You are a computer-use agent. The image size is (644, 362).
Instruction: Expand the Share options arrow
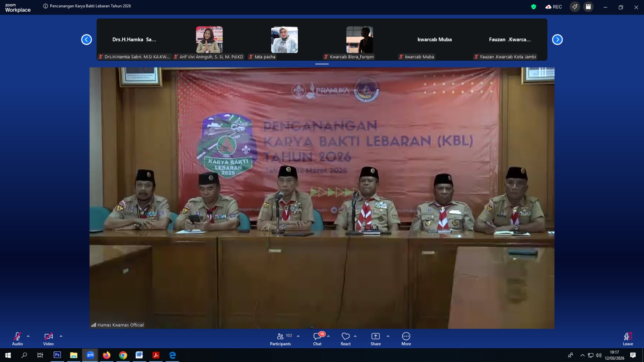tap(388, 336)
